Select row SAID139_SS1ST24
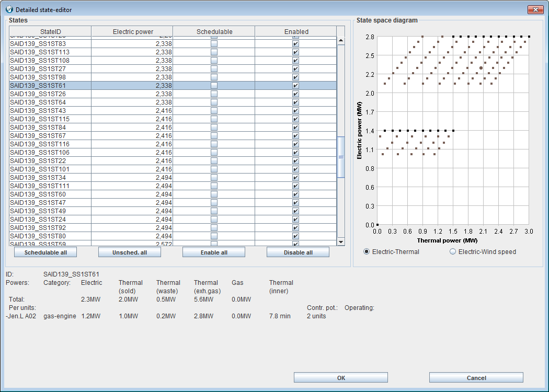This screenshot has height=392, width=549. (x=173, y=220)
